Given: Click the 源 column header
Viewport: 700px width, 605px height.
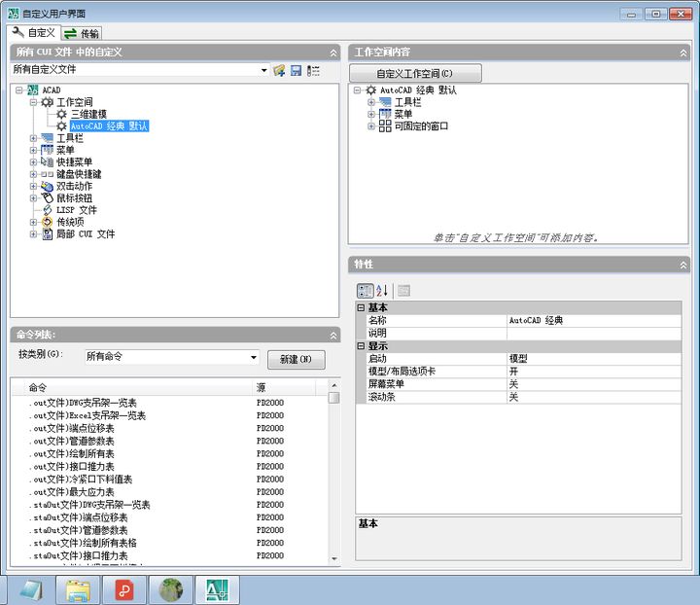Looking at the screenshot, I should click(x=284, y=387).
